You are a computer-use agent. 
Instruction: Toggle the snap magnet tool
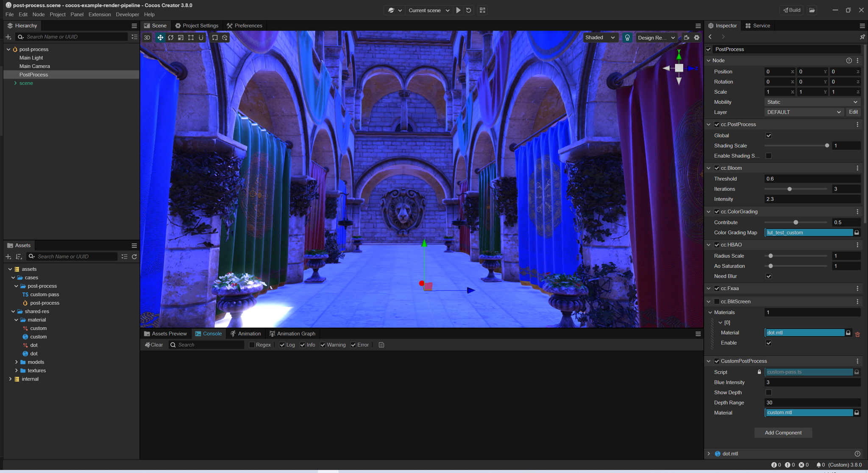(x=201, y=38)
